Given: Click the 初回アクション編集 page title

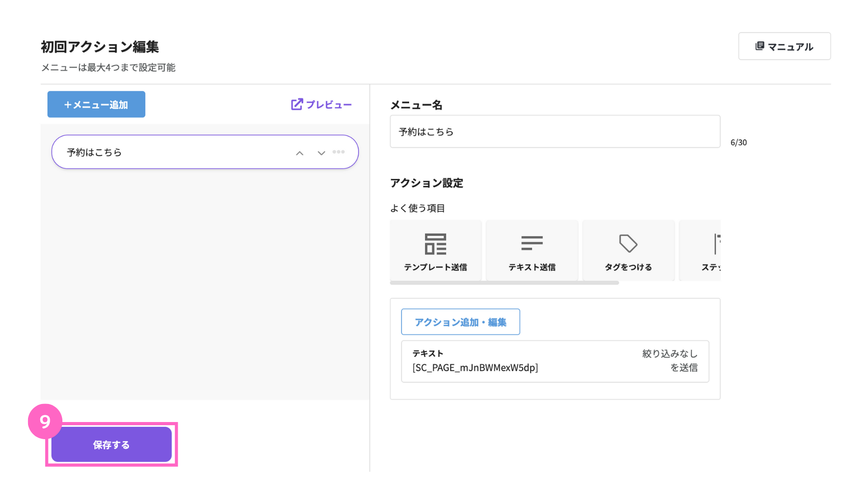Looking at the screenshot, I should [x=100, y=47].
